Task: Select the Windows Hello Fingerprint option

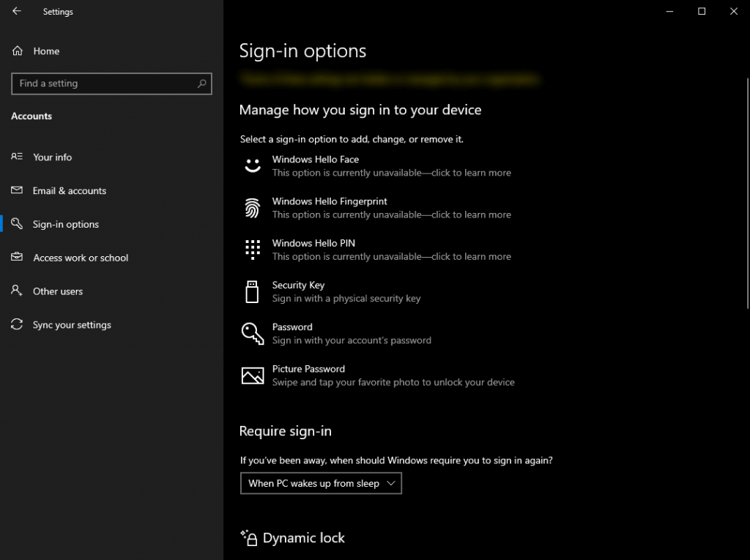Action: point(377,208)
